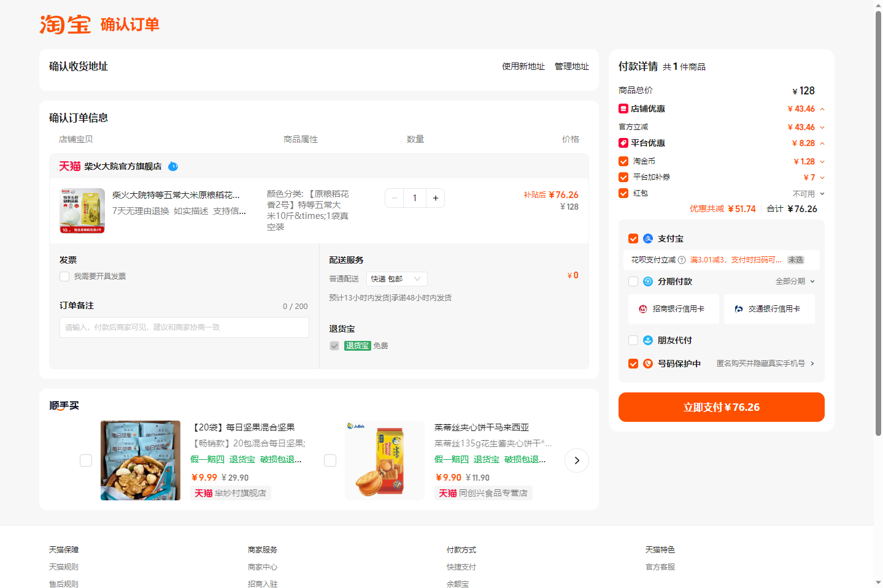Viewport: 883px width, 588px height.
Task: Select the 分期付款 checkbox
Action: 633,281
